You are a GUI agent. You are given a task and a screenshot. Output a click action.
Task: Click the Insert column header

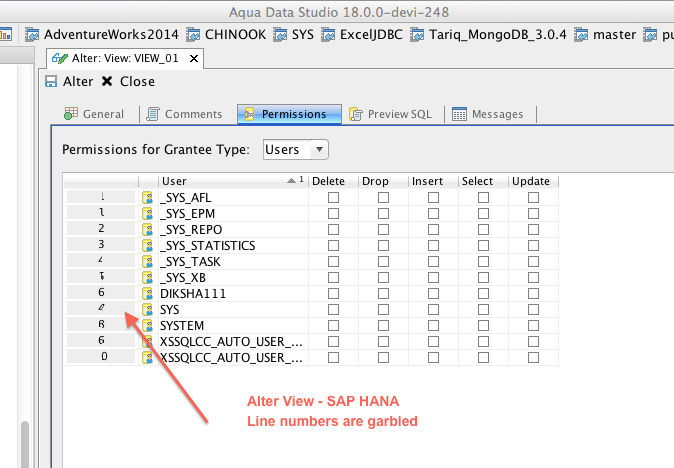click(x=433, y=181)
